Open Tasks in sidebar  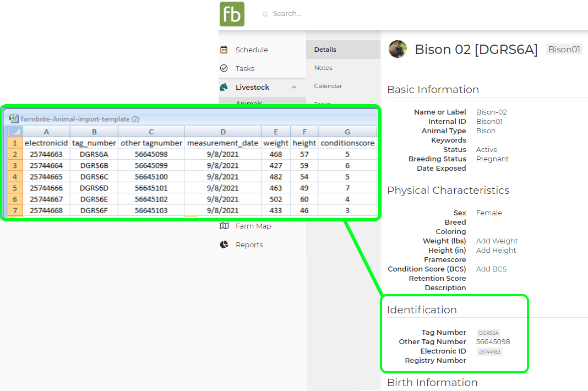tap(245, 69)
